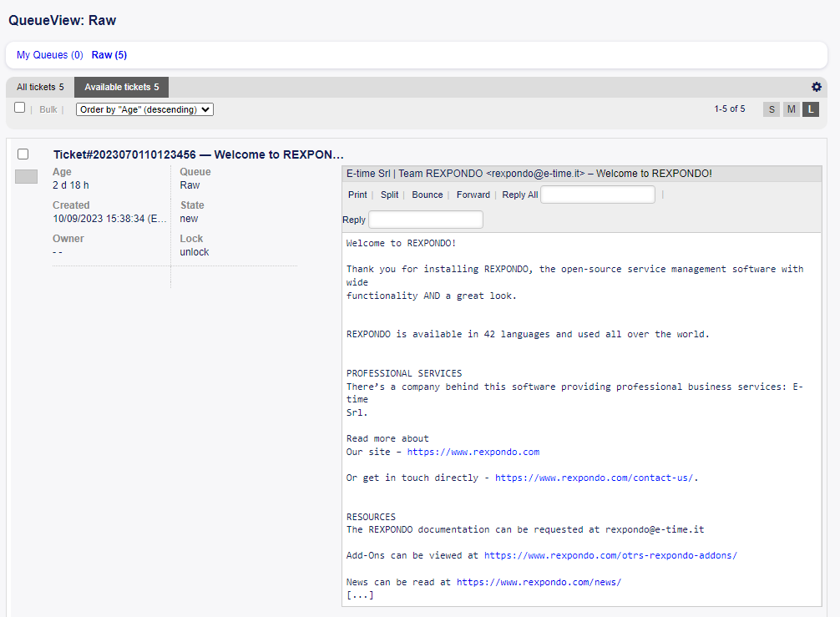
Task: Open the Reply template dropdown
Action: (x=426, y=219)
